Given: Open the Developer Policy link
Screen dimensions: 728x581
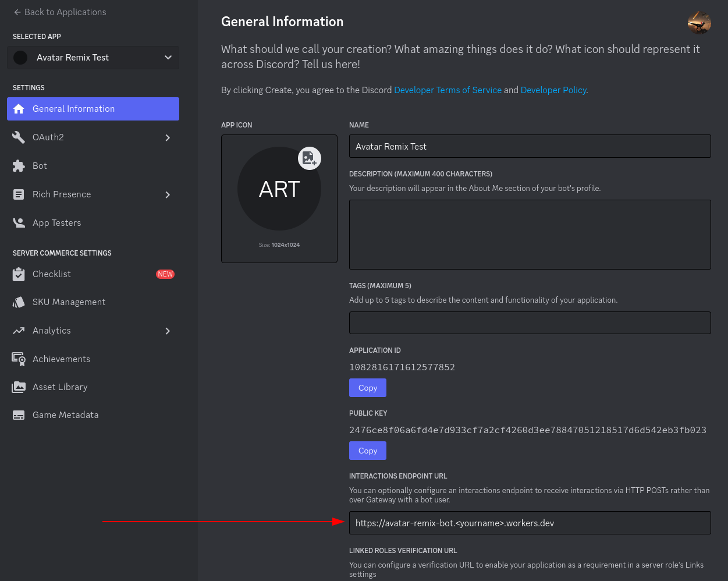Looking at the screenshot, I should [553, 90].
